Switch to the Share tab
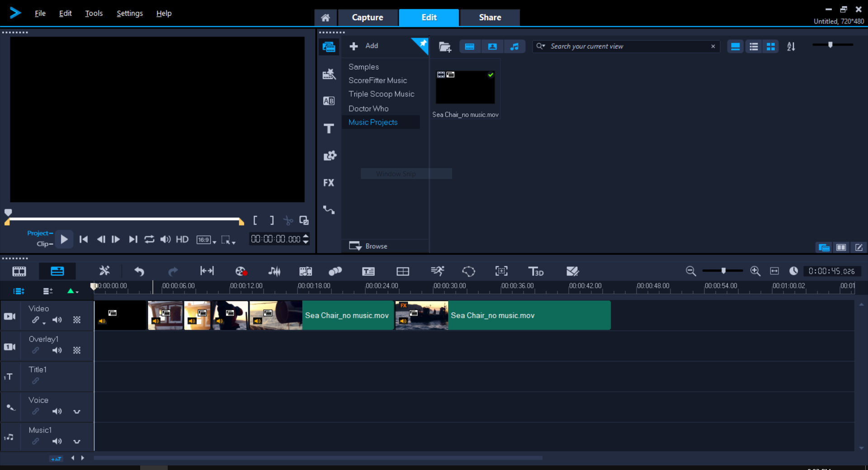 pos(490,17)
